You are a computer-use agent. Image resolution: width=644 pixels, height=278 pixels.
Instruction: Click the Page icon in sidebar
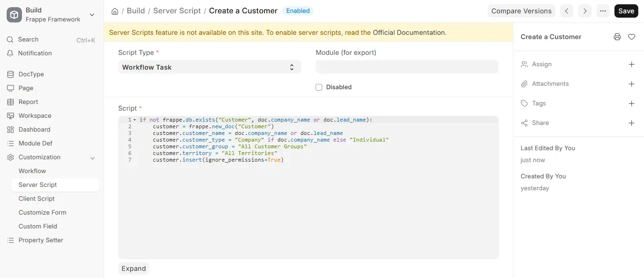point(10,88)
